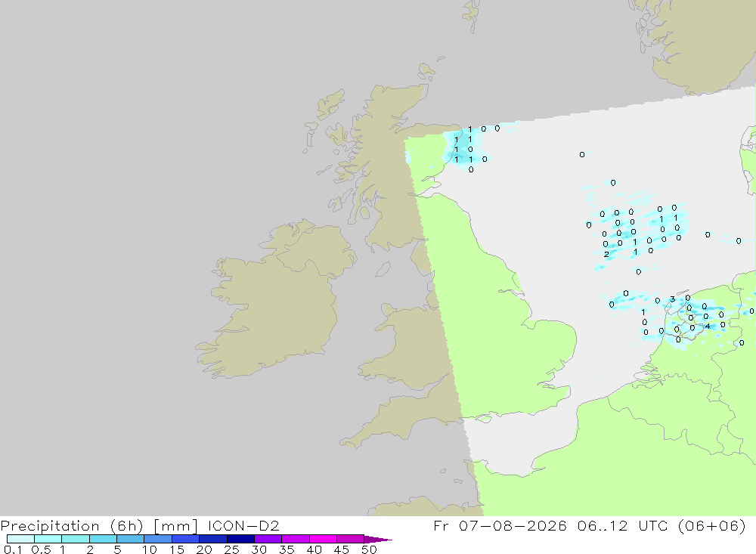The height and width of the screenshot is (554, 756).
Task: Click the precipitation value '4' over the Netherlands
Action: pyautogui.click(x=708, y=327)
